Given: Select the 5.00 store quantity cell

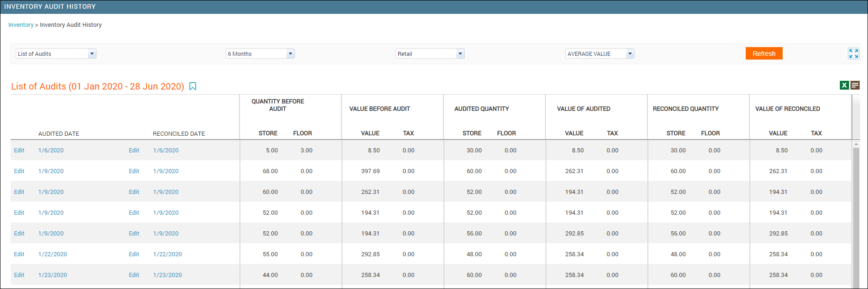Looking at the screenshot, I should coord(272,150).
